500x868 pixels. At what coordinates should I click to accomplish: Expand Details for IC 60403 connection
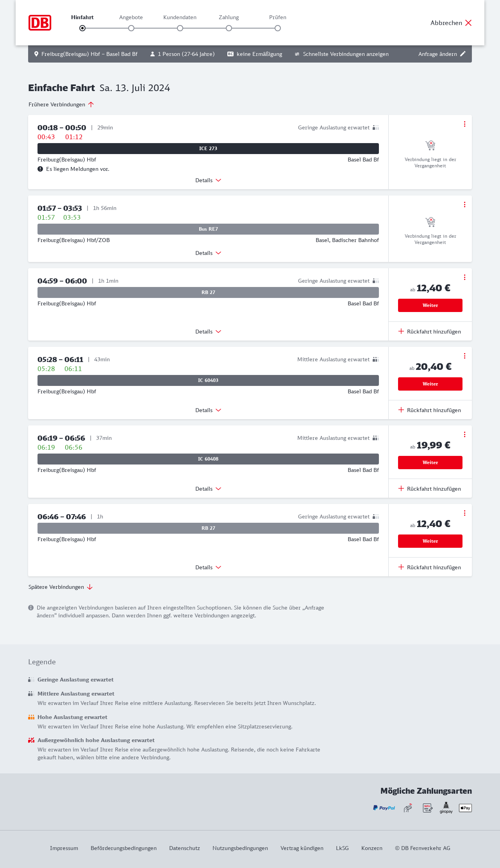coord(208,410)
